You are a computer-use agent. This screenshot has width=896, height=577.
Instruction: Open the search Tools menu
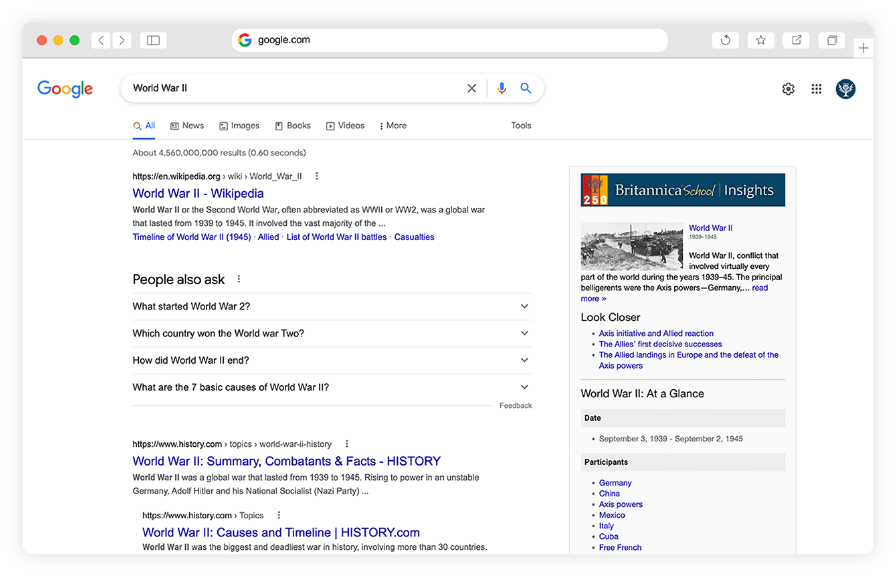[x=521, y=126]
